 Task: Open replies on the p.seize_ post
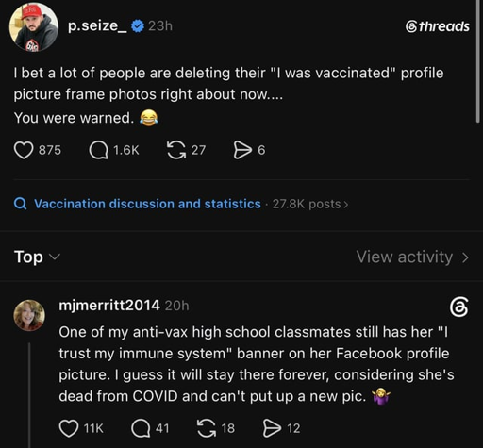coord(99,150)
